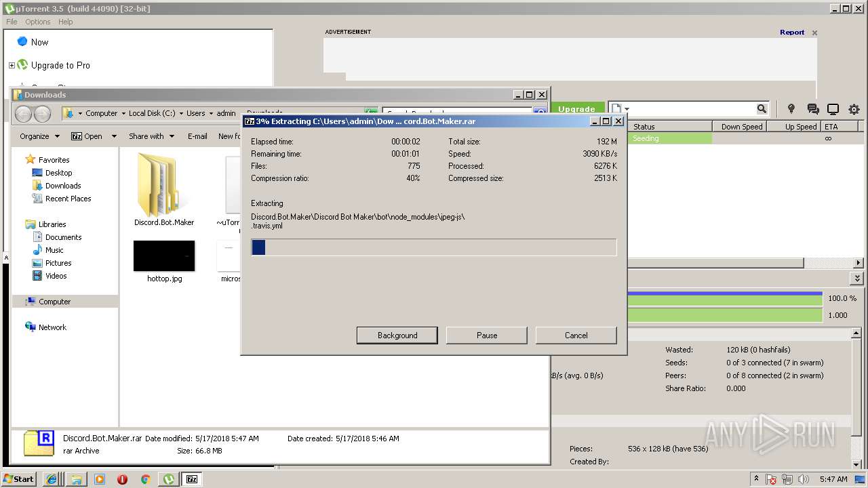868x488 pixels.
Task: Open the Options menu in uTorrent
Action: 38,22
